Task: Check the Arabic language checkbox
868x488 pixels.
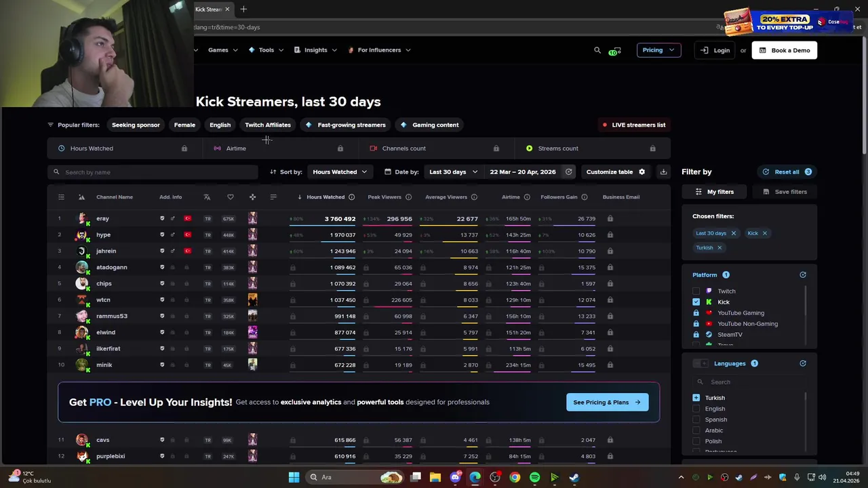Action: pyautogui.click(x=696, y=430)
